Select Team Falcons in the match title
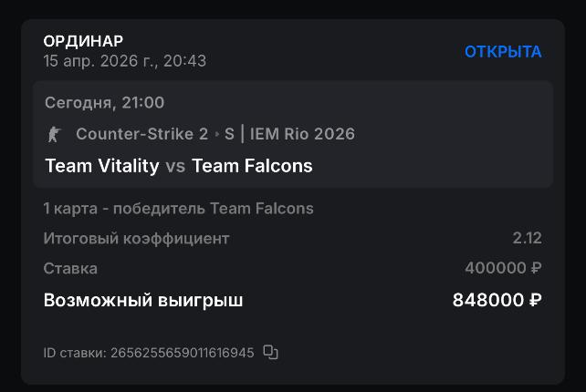The width and height of the screenshot is (586, 392). pos(252,166)
